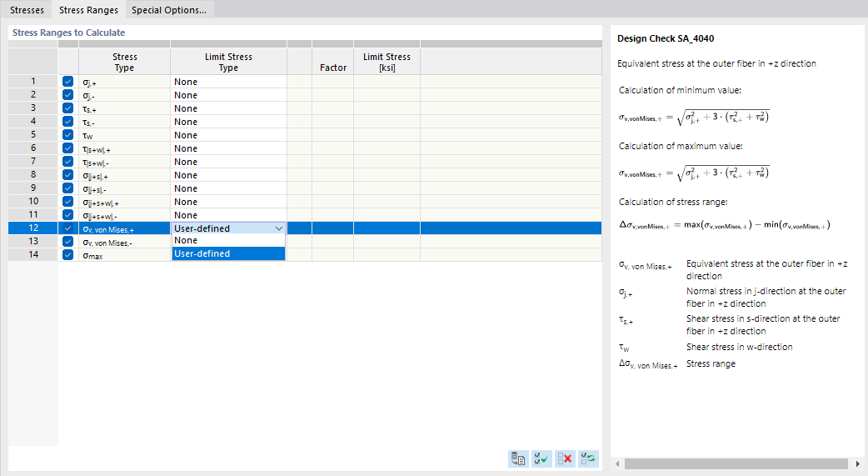Click the Shear stress in w-direction description

pos(740,347)
